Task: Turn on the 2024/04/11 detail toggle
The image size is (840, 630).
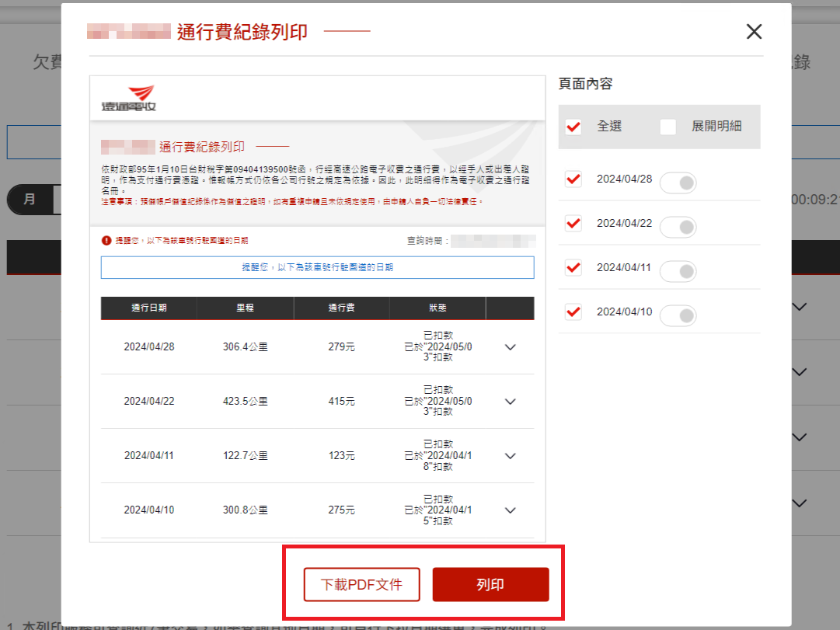Action: coord(678,271)
